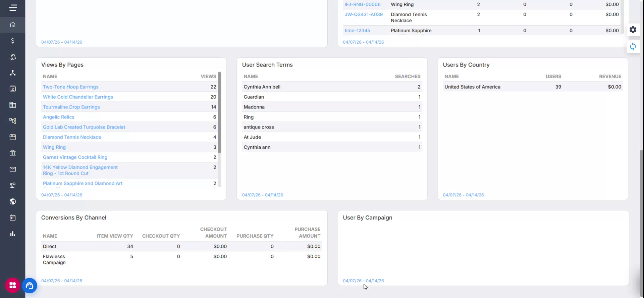Open the bank institution sidebar icon
This screenshot has width=644, height=298.
[x=13, y=153]
